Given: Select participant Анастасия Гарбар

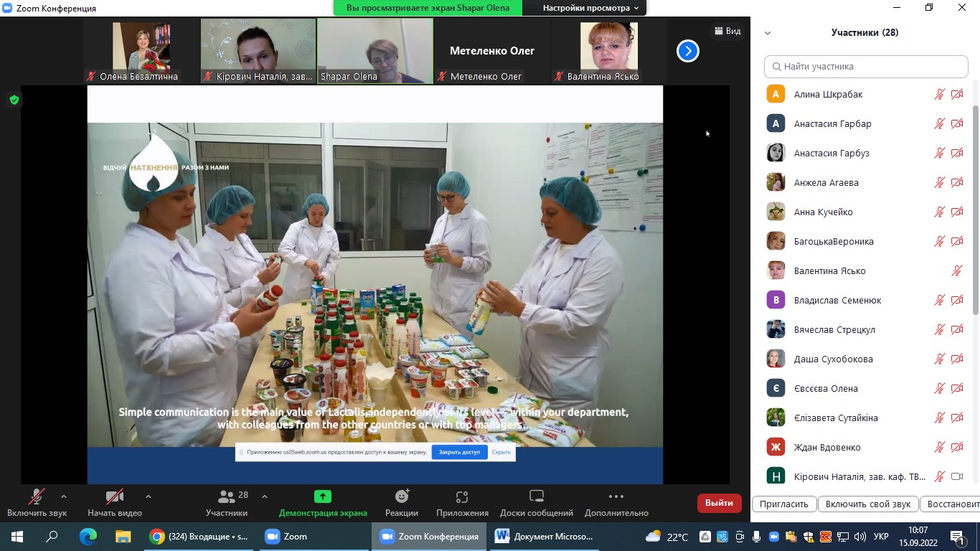Looking at the screenshot, I should (x=865, y=123).
